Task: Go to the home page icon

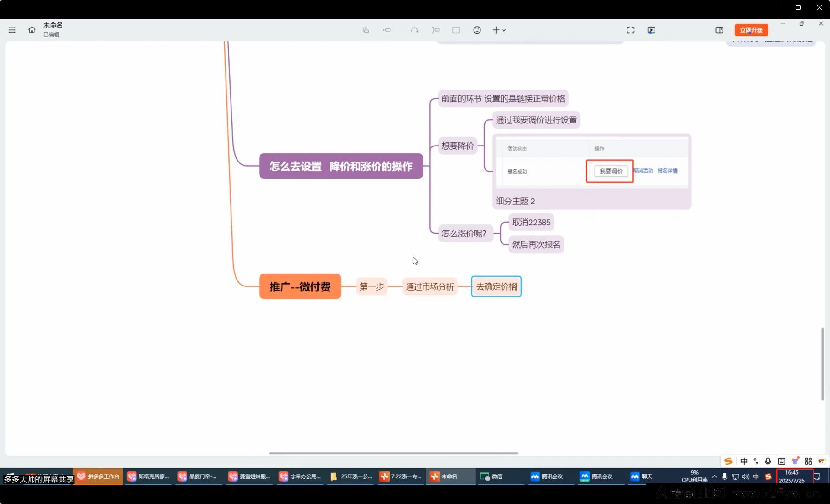Action: [x=32, y=30]
